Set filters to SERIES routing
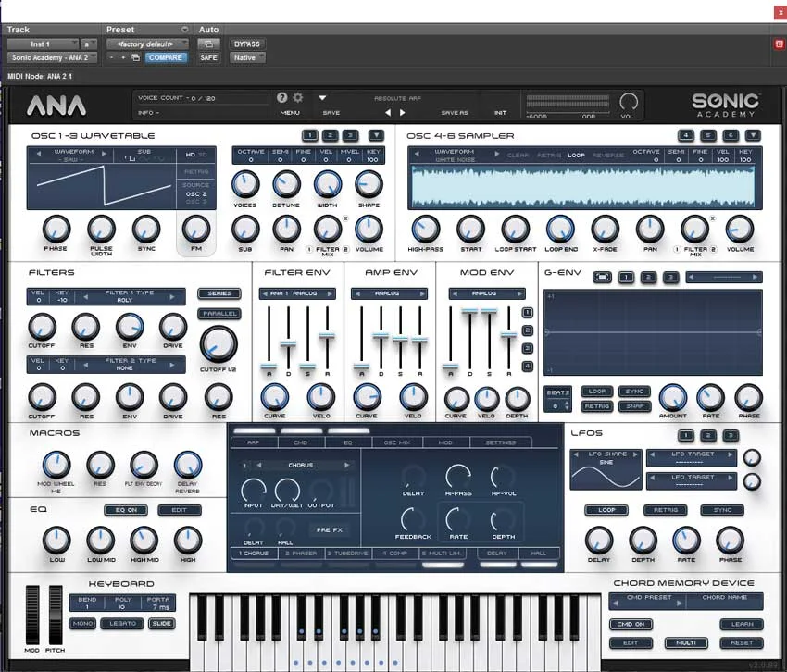The image size is (787, 672). click(219, 293)
